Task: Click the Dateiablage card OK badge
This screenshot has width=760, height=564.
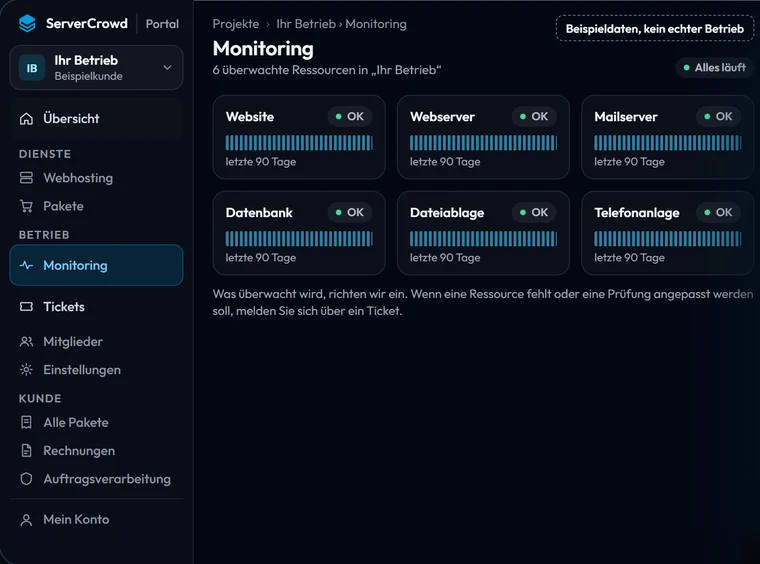Action: click(534, 213)
